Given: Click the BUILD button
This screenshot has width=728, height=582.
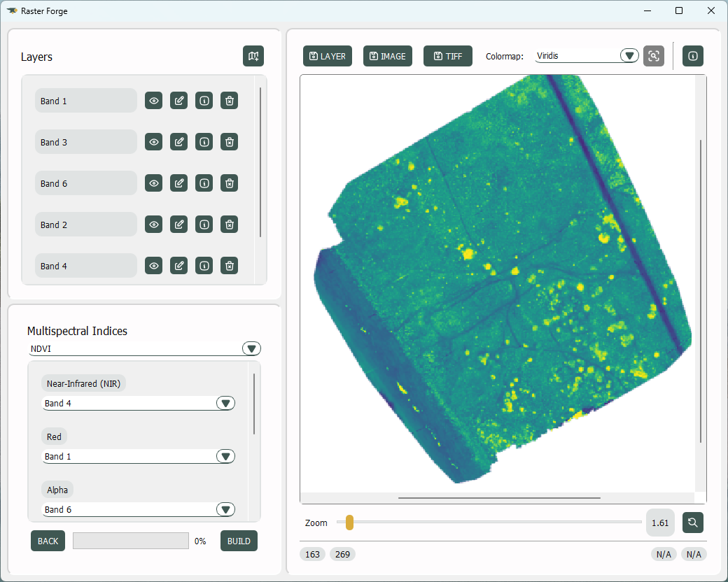Looking at the screenshot, I should [239, 541].
